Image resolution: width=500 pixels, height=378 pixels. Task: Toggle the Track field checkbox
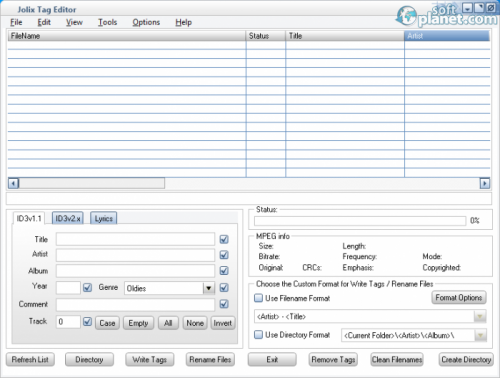[x=87, y=322]
